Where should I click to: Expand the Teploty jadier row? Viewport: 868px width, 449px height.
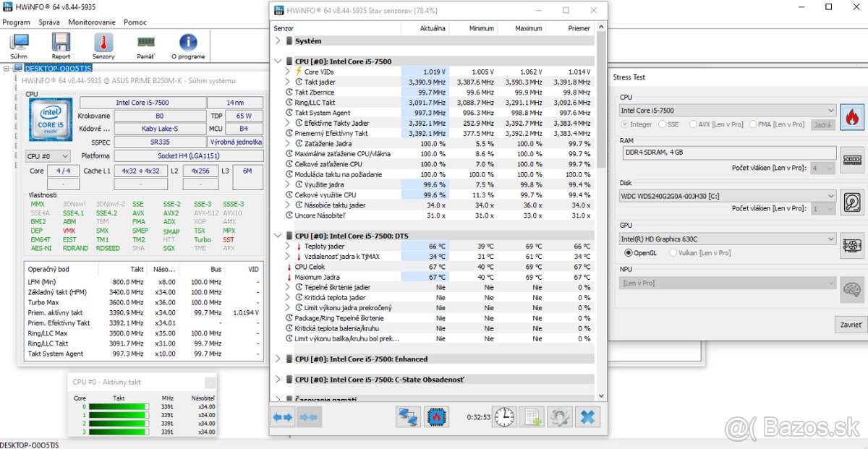pyautogui.click(x=287, y=247)
